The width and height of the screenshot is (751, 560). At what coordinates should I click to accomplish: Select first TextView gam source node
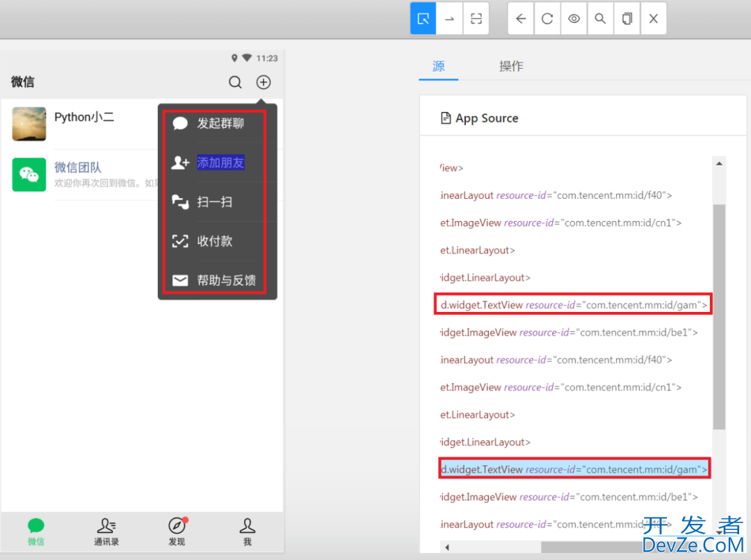pyautogui.click(x=573, y=305)
